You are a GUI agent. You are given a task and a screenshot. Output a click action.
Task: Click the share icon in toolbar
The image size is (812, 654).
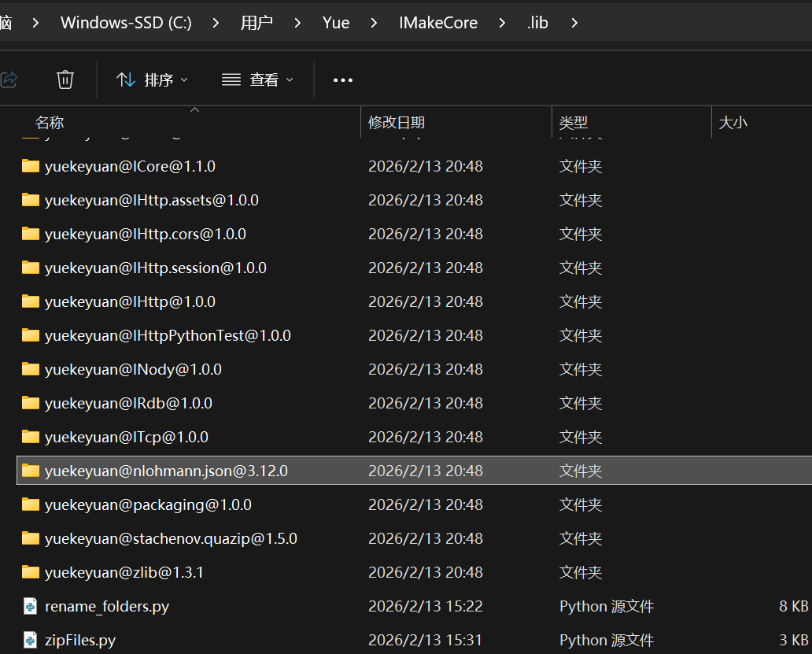click(9, 79)
